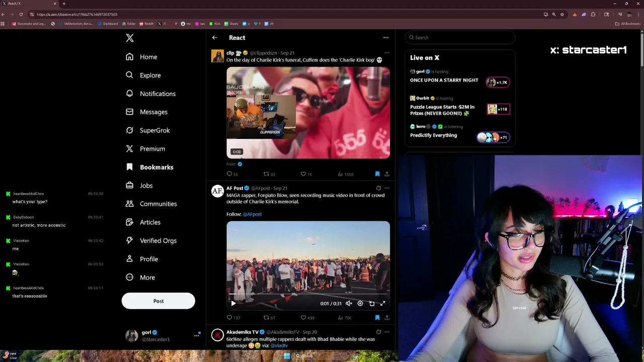Open the Grok explain icon on AF Post tweet

tap(378, 188)
